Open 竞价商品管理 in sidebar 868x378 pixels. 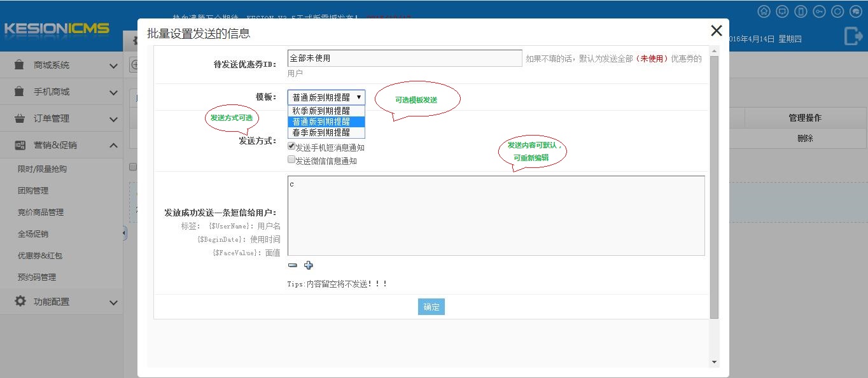pyautogui.click(x=41, y=212)
